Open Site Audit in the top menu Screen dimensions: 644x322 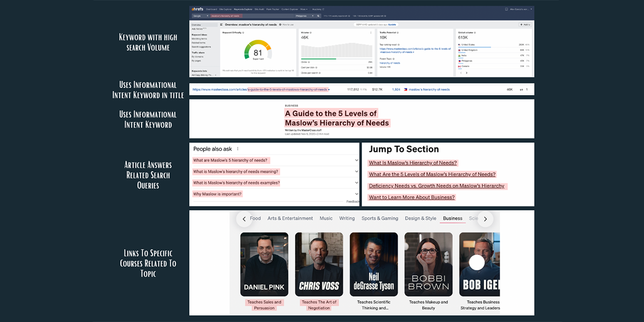click(260, 9)
